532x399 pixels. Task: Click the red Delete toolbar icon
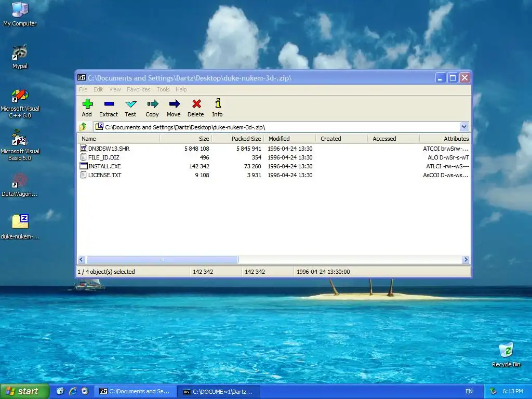point(196,103)
